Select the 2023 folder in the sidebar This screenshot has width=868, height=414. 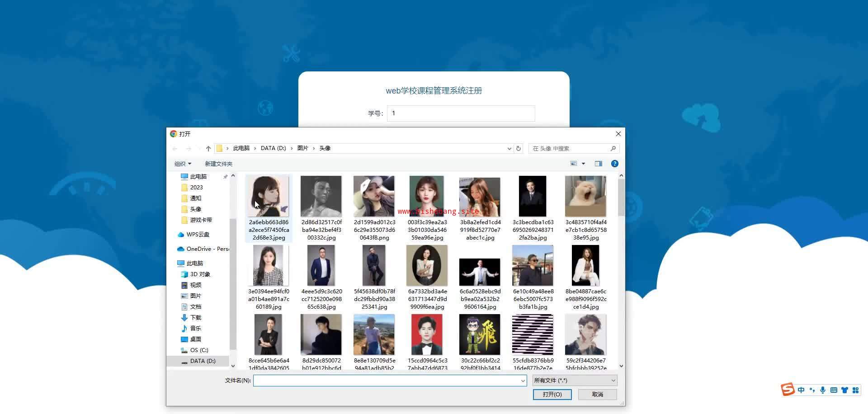[196, 188]
